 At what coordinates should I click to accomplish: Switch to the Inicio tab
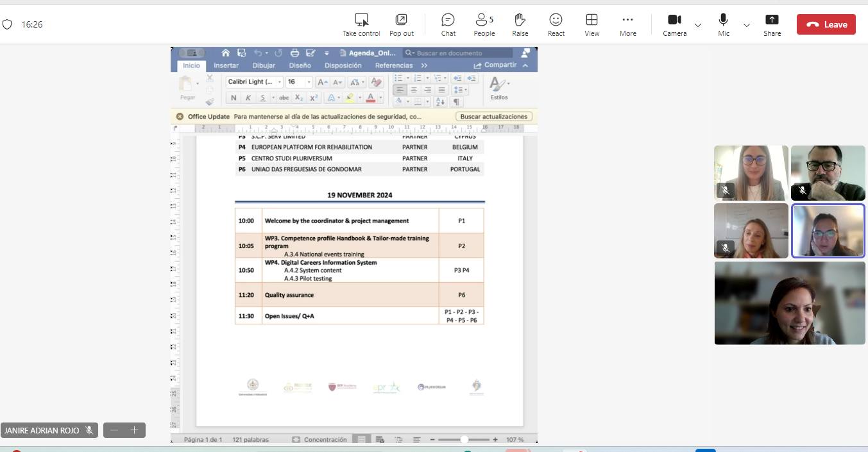pos(191,65)
